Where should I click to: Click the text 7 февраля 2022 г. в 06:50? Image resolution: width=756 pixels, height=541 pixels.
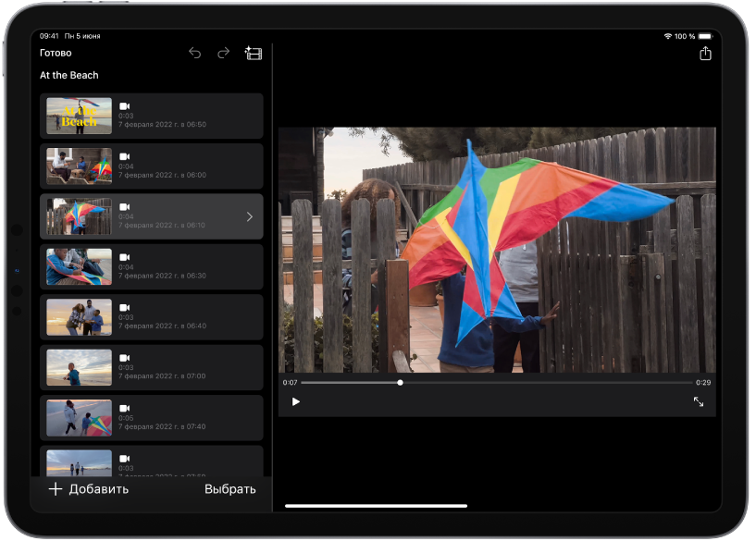pyautogui.click(x=163, y=124)
